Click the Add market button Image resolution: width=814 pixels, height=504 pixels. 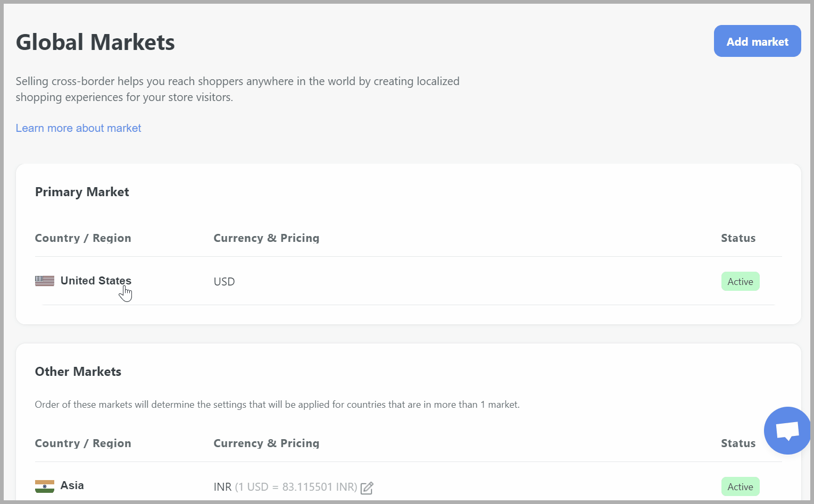[757, 41]
